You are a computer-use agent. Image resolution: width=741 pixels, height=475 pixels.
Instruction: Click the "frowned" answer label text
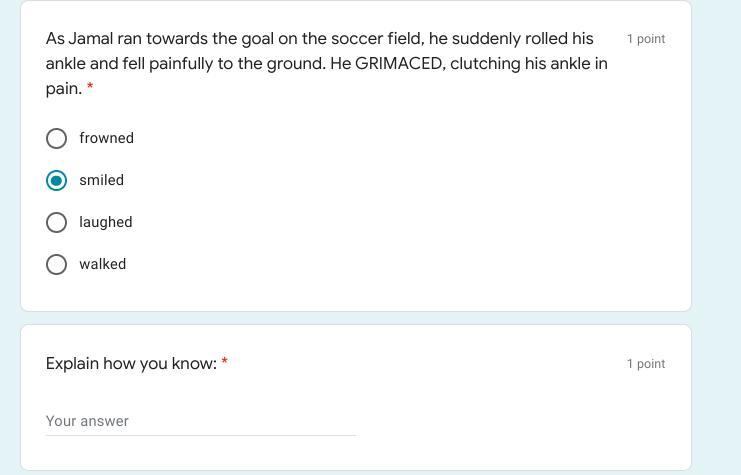click(x=106, y=138)
